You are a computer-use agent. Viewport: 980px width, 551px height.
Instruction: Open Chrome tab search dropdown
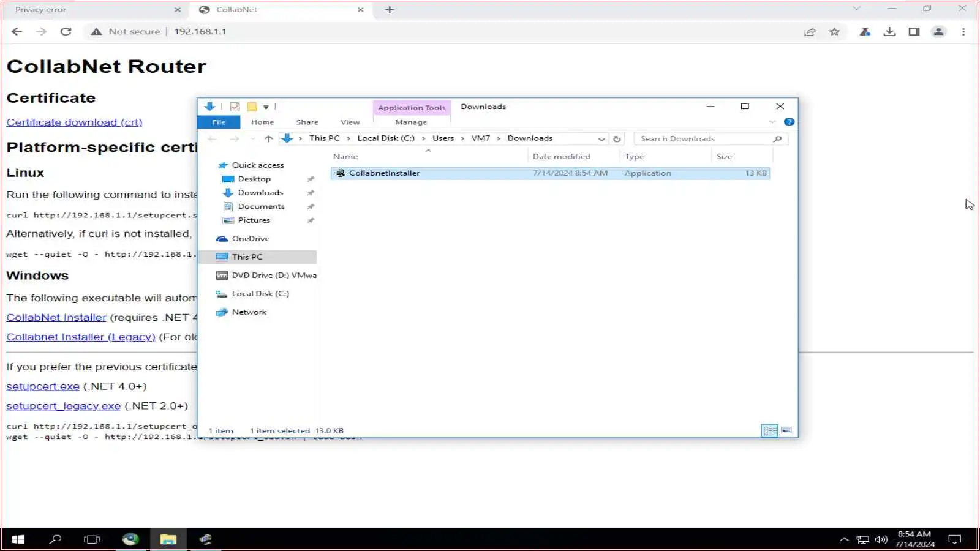(856, 9)
